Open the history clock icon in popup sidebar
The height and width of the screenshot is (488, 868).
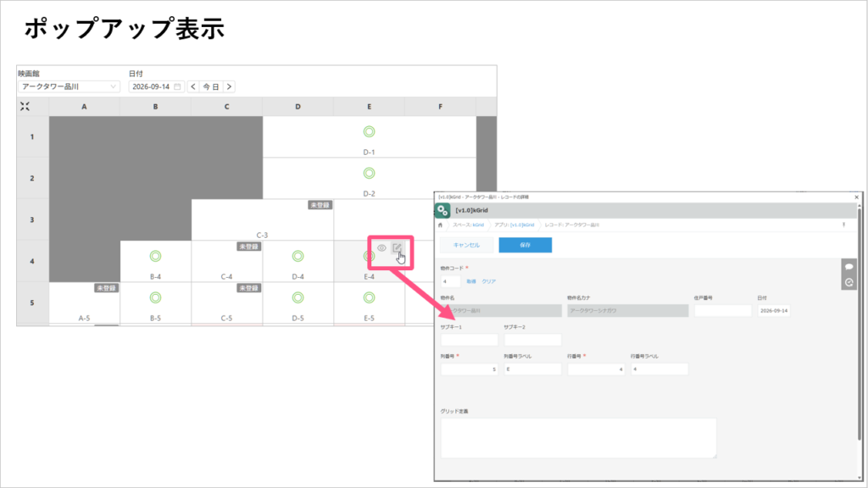(x=849, y=282)
